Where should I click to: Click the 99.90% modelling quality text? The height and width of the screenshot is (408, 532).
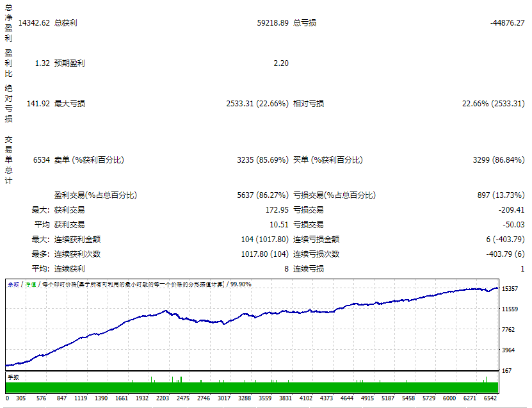241,284
